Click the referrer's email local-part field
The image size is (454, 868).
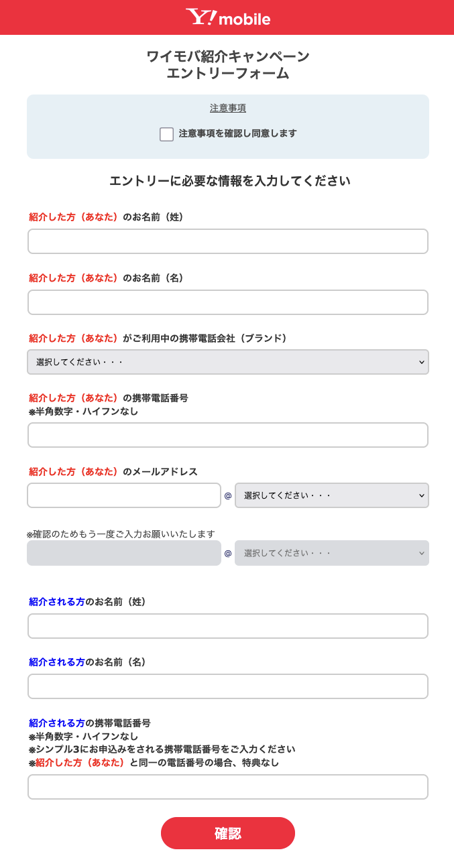(124, 495)
